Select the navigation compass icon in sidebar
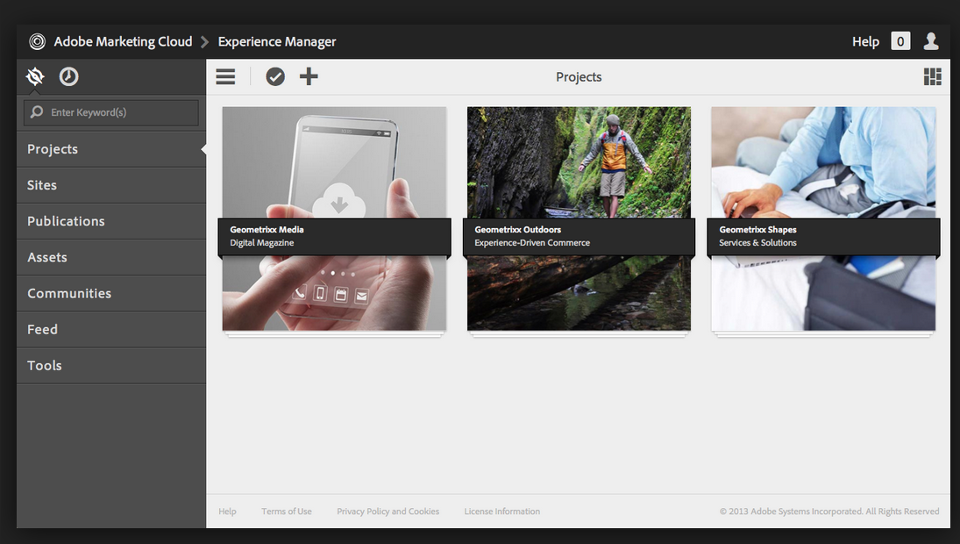Image resolution: width=960 pixels, height=544 pixels. pyautogui.click(x=36, y=76)
